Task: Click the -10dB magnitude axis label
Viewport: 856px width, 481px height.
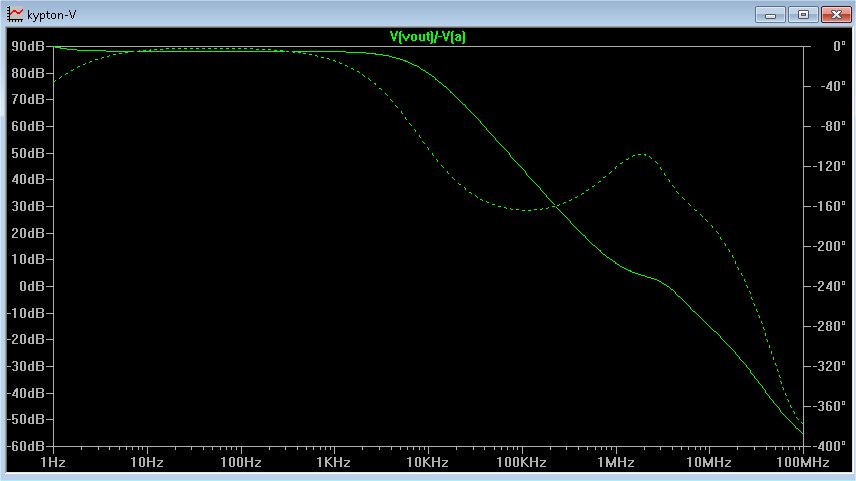Action: click(26, 313)
